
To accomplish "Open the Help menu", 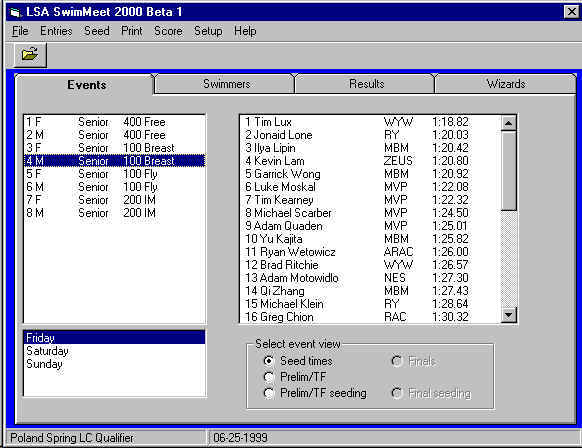I will coord(245,31).
